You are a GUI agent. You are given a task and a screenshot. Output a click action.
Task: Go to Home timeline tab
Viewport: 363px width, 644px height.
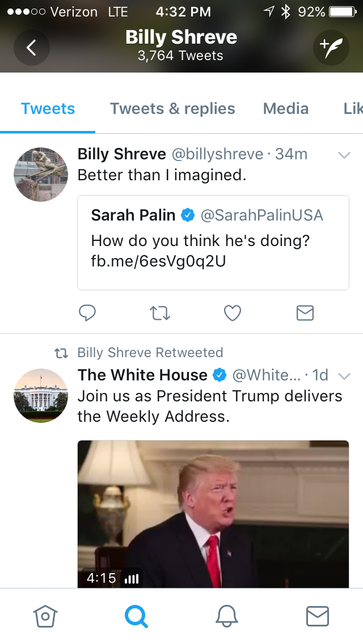(x=45, y=616)
